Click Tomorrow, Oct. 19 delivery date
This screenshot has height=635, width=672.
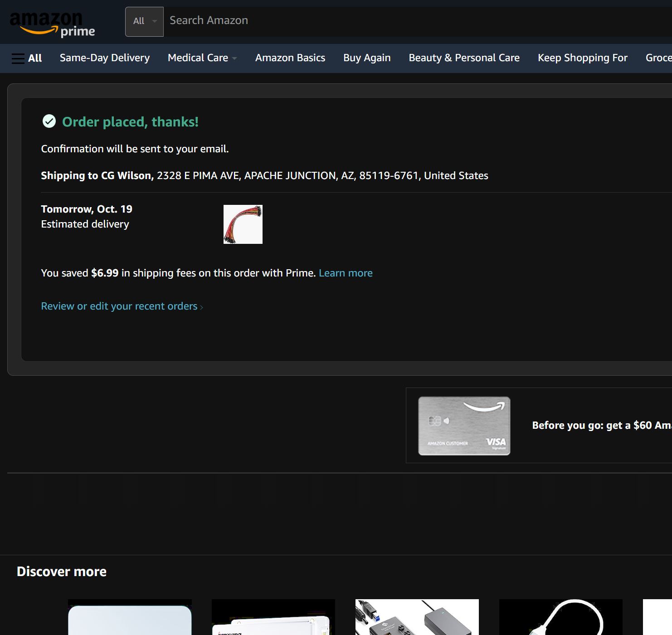click(x=87, y=209)
